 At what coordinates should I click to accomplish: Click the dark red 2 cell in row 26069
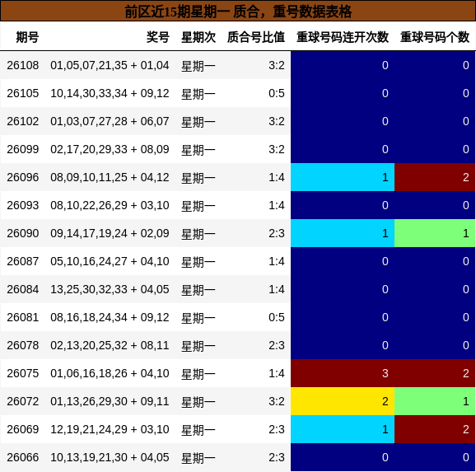[435, 429]
